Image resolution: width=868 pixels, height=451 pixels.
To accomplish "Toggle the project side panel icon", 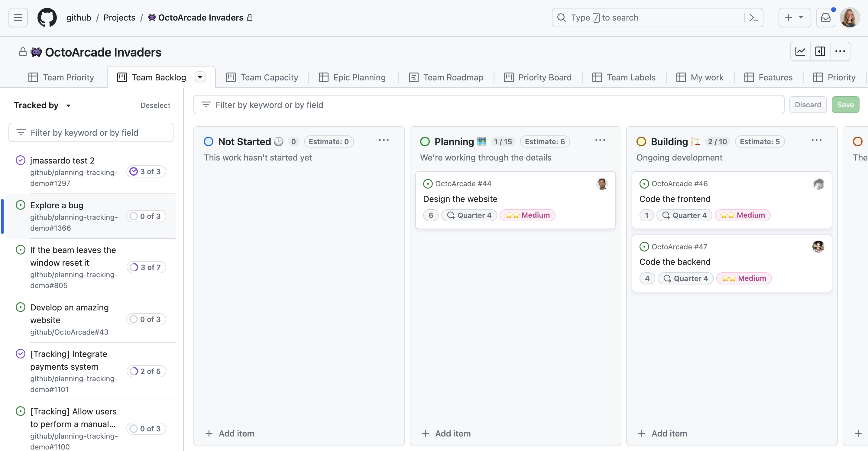I will point(820,51).
